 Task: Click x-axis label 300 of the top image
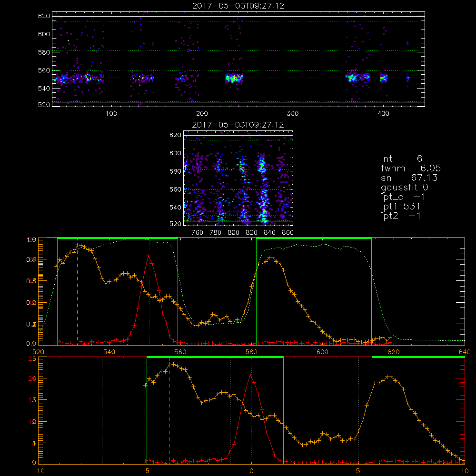[x=293, y=114]
